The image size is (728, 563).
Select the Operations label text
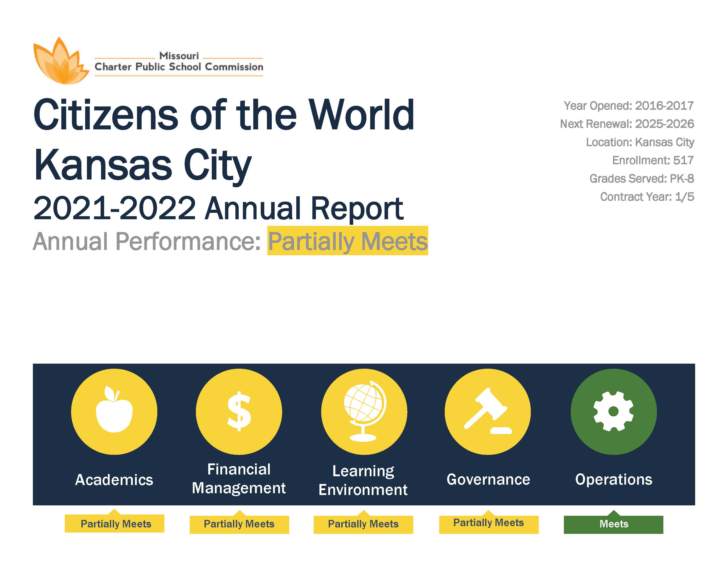point(614,480)
